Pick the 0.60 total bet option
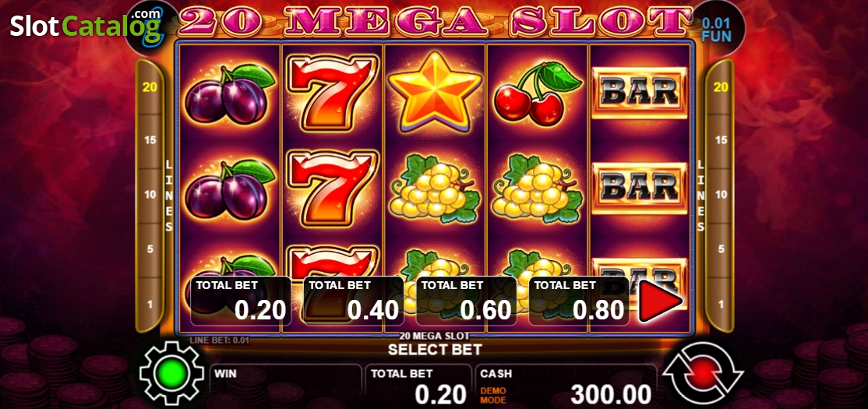 pyautogui.click(x=466, y=301)
